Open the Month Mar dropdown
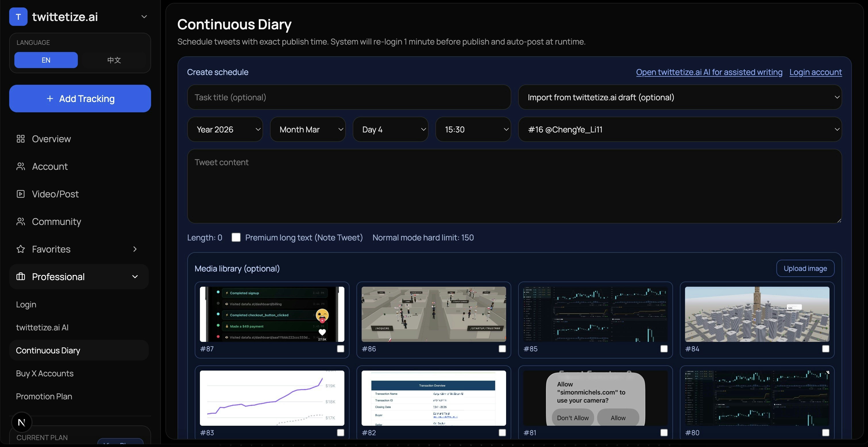This screenshot has height=447, width=868. point(308,129)
